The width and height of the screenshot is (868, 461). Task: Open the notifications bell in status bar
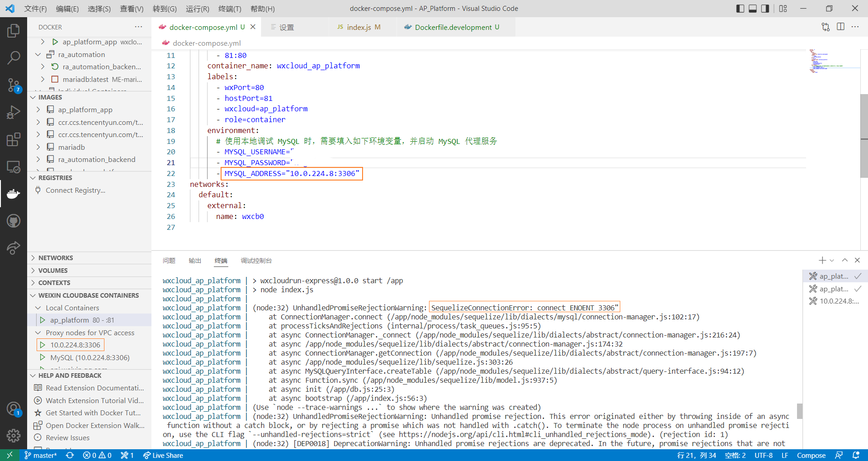[855, 455]
